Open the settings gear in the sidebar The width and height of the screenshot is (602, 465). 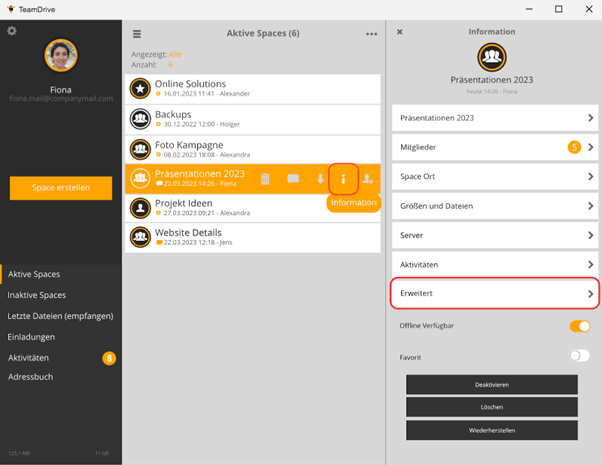click(x=12, y=31)
